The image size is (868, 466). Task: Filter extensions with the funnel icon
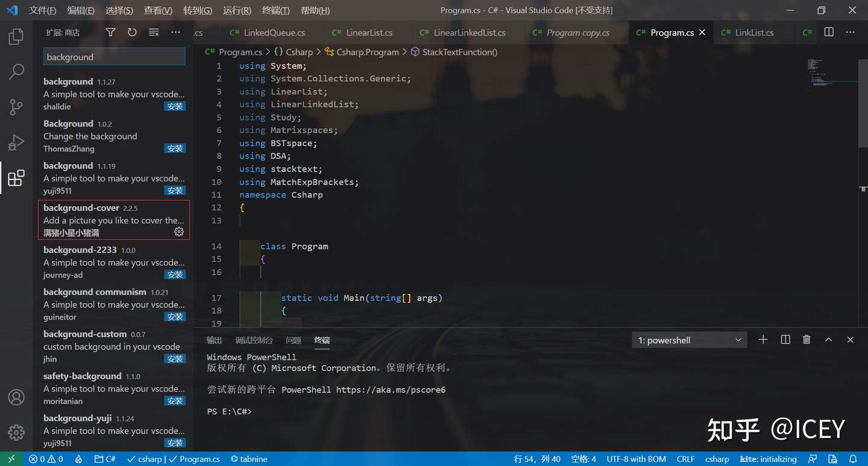tap(110, 33)
